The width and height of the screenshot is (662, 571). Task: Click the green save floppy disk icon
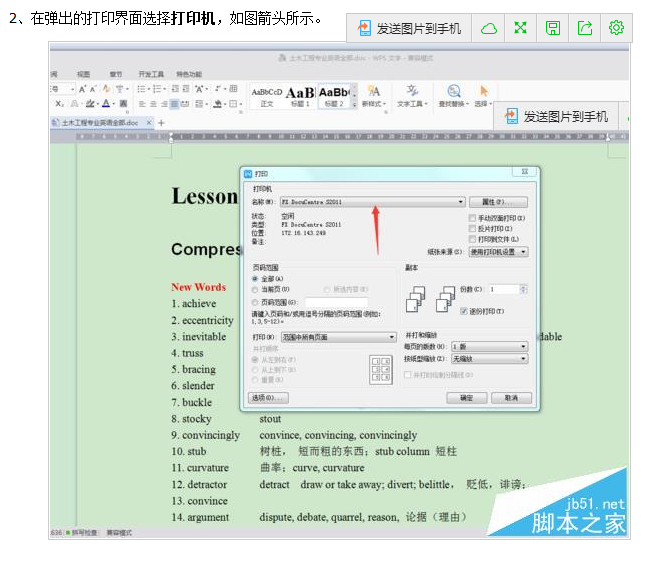coord(553,28)
